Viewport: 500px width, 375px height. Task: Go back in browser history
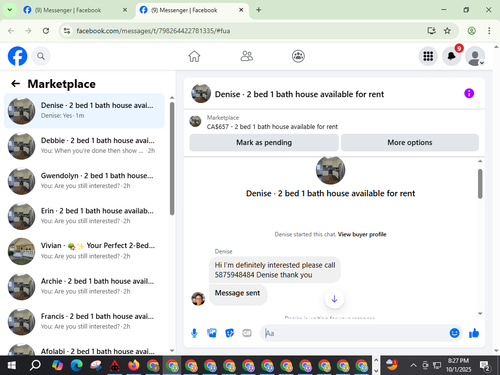click(x=11, y=31)
